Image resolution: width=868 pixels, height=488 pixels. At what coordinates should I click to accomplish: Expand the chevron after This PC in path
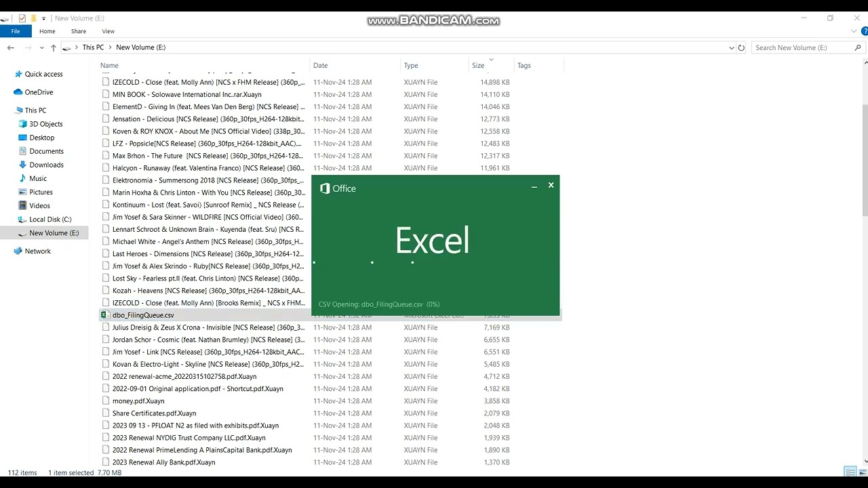tap(110, 47)
